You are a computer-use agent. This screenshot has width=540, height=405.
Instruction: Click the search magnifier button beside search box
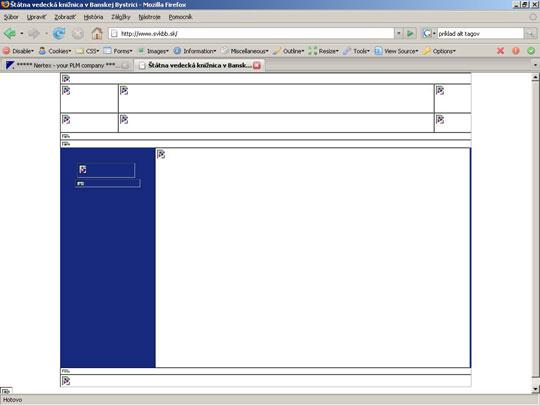531,33
